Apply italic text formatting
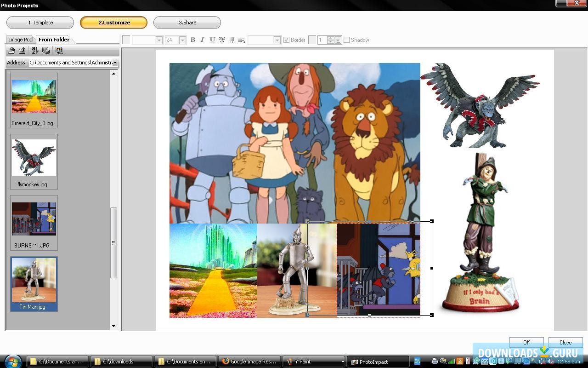588x368 pixels. 202,40
